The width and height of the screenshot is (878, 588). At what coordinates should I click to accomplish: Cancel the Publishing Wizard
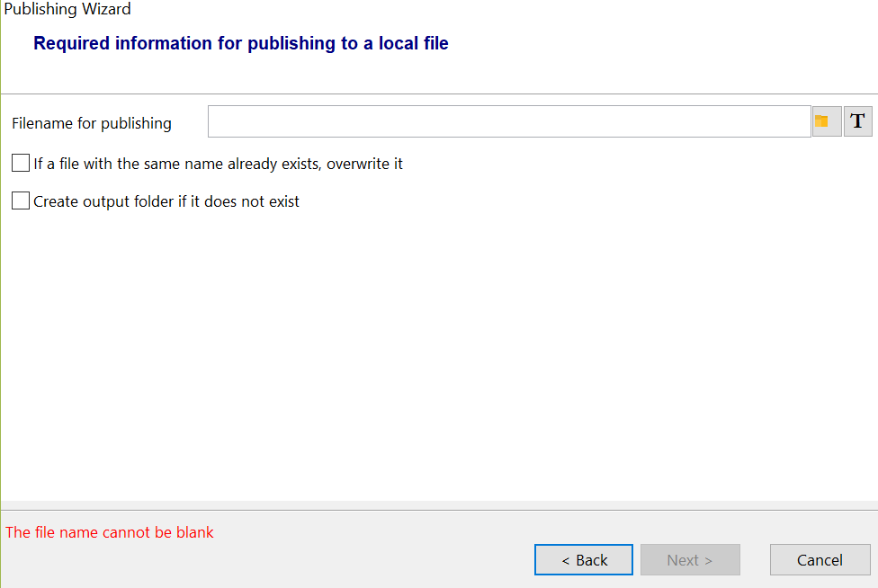[820, 559]
